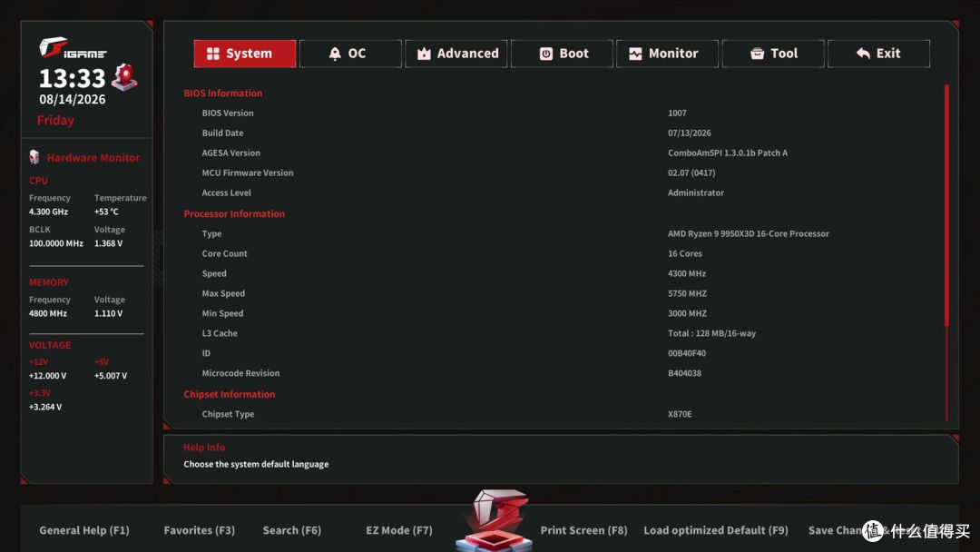Image resolution: width=980 pixels, height=552 pixels.
Task: Click ComboAm5PI 1.3.0.1b Patch A value
Action: tap(728, 153)
